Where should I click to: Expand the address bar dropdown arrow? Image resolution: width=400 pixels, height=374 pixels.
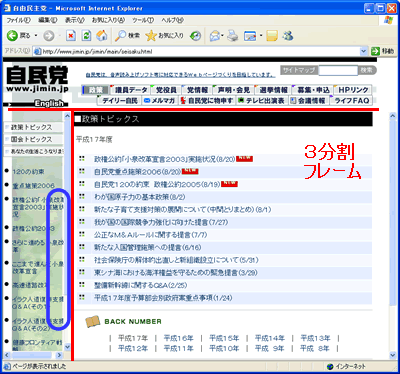pos(363,51)
